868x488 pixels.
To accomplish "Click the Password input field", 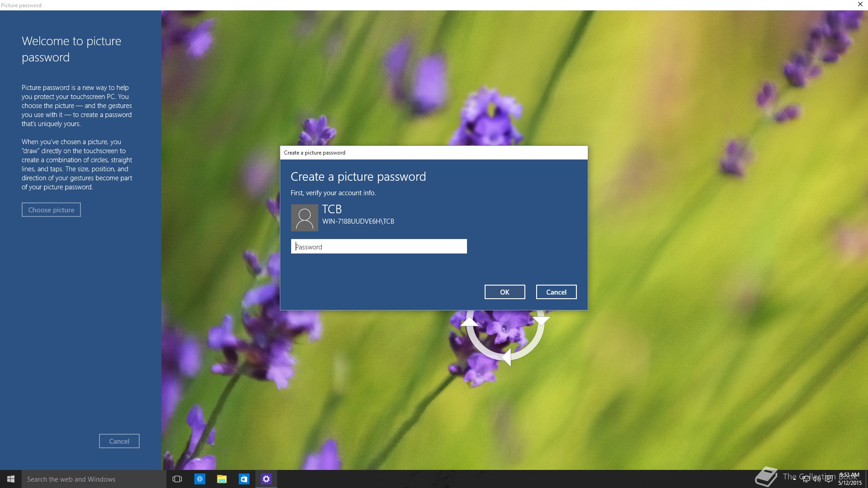I will (x=379, y=246).
